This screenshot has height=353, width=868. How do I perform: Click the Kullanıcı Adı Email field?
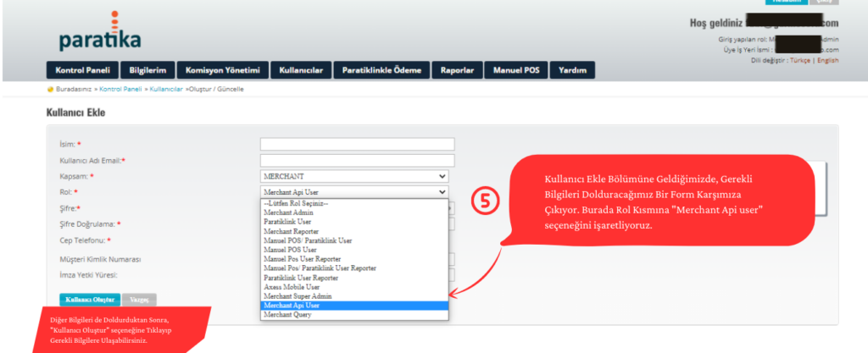[357, 160]
